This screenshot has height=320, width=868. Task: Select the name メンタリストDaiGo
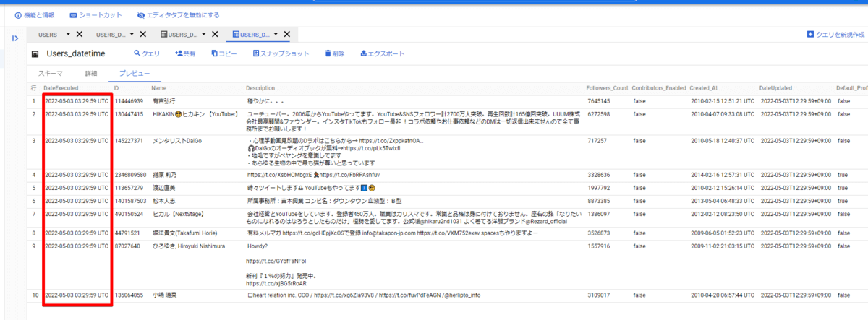click(173, 140)
